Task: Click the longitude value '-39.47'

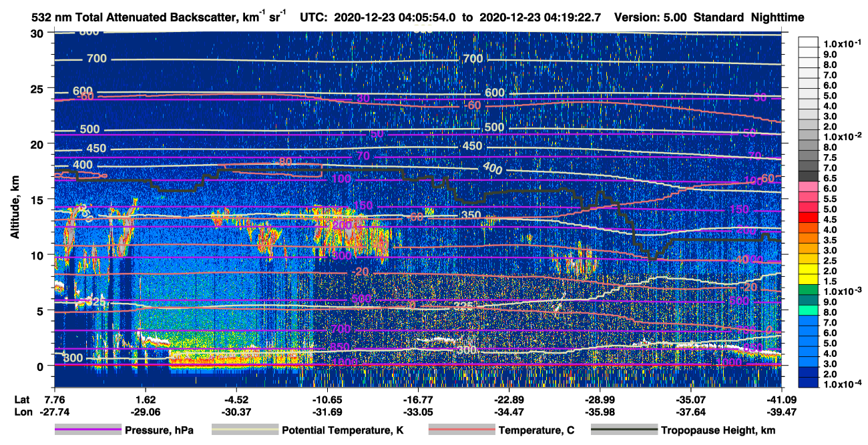Action: click(x=781, y=412)
